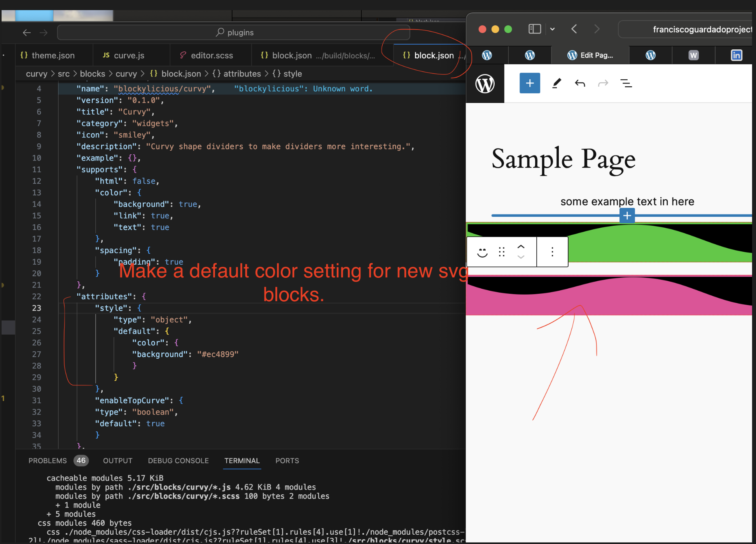Select the second WordPress browser tab
Screen dimensions: 756x544
pyautogui.click(x=530, y=55)
